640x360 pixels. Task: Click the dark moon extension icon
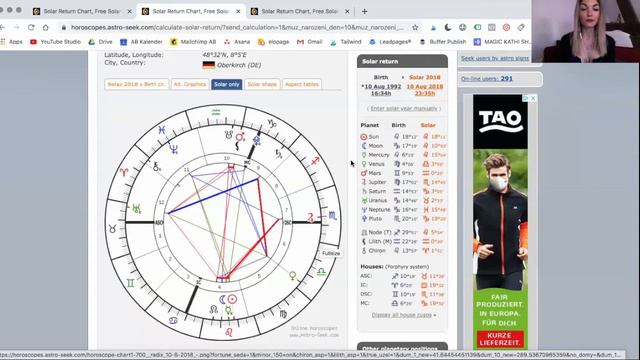[x=448, y=27]
